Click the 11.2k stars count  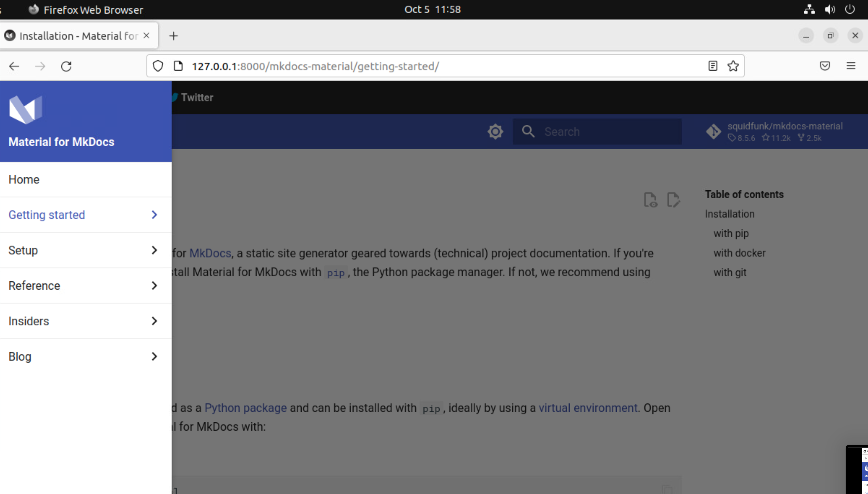776,138
